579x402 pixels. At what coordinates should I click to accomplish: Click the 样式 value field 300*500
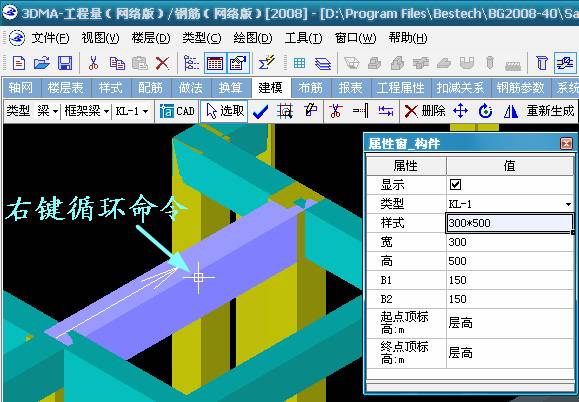point(510,223)
